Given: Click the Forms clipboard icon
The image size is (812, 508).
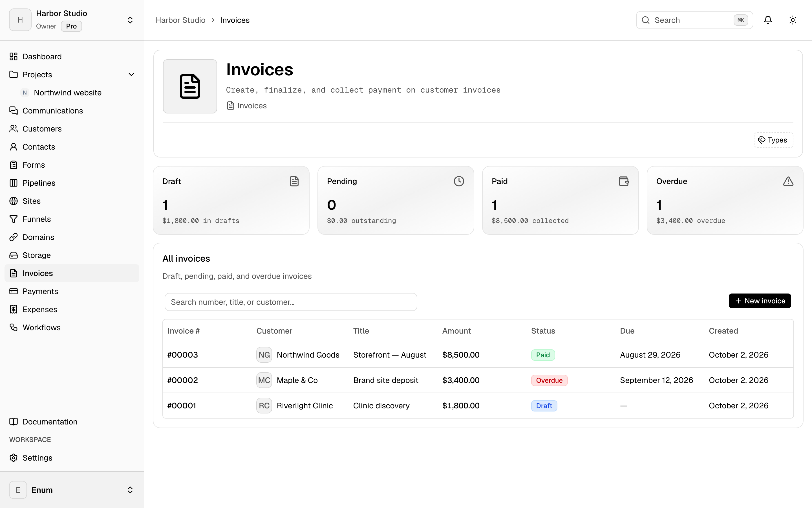Looking at the screenshot, I should pyautogui.click(x=14, y=165).
